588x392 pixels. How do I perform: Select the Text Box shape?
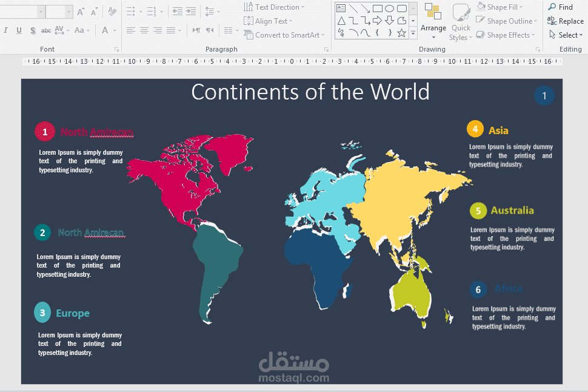pyautogui.click(x=341, y=8)
